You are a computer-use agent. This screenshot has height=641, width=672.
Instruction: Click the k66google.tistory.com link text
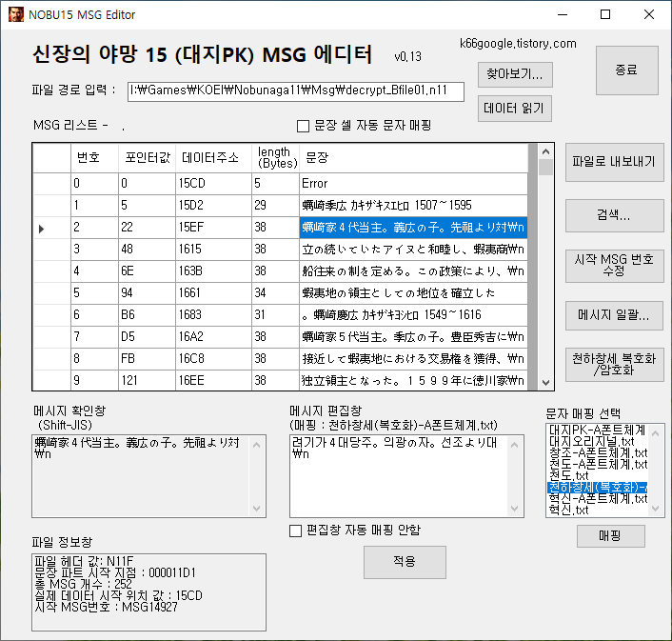[x=518, y=43]
